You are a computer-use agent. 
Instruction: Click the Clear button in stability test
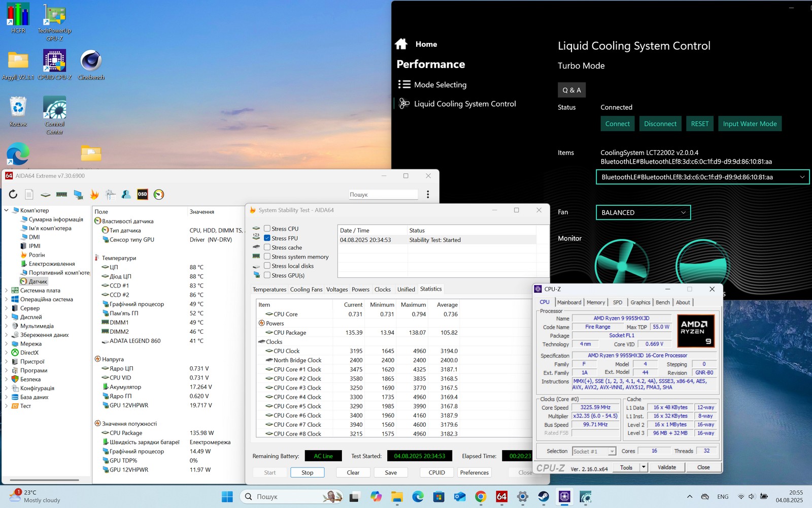353,472
